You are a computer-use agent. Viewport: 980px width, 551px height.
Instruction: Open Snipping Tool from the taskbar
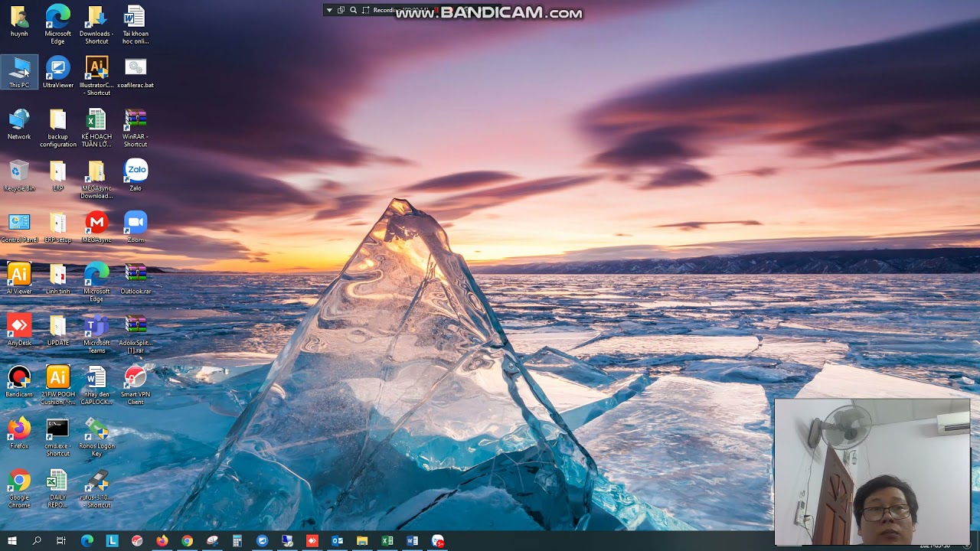[x=212, y=541]
